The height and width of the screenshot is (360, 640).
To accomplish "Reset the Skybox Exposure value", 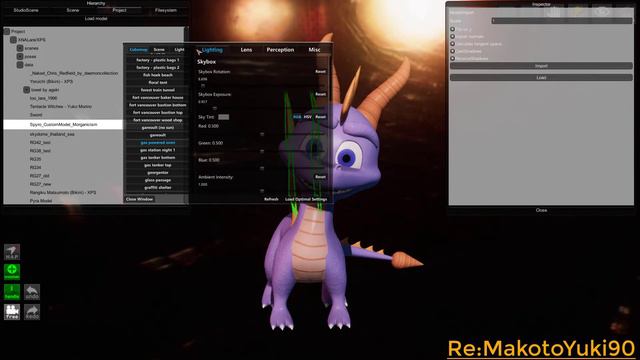I will pos(320,94).
